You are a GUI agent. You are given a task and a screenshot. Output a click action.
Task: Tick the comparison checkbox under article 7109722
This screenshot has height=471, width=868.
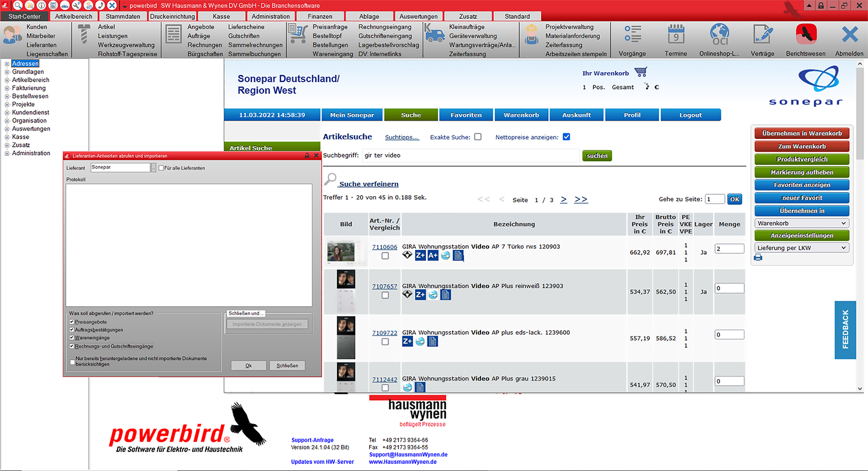click(x=385, y=342)
